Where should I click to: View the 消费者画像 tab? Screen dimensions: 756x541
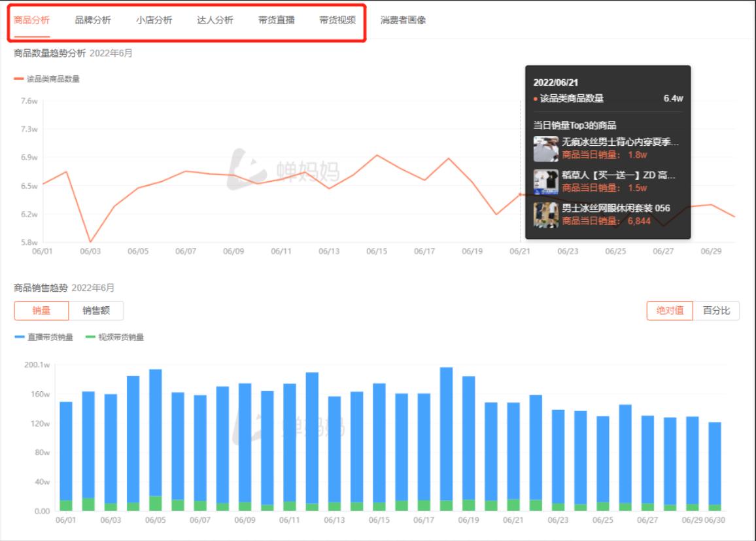tap(403, 20)
